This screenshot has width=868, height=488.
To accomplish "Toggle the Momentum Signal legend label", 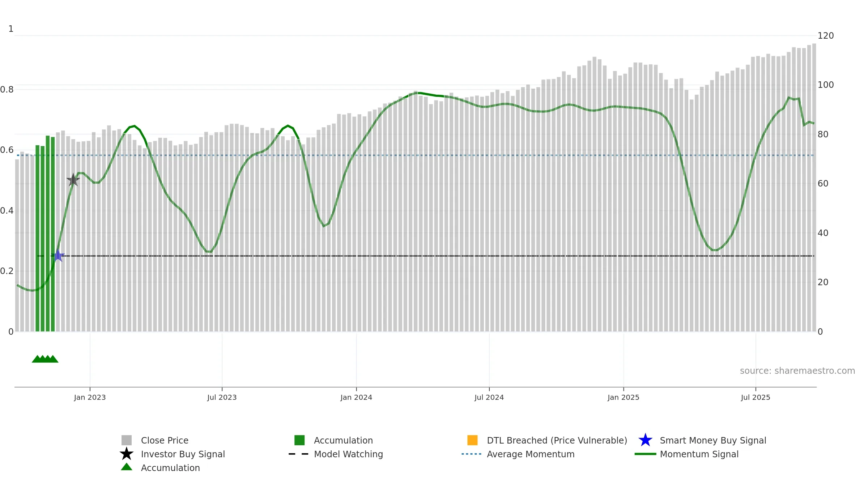I will tap(699, 454).
